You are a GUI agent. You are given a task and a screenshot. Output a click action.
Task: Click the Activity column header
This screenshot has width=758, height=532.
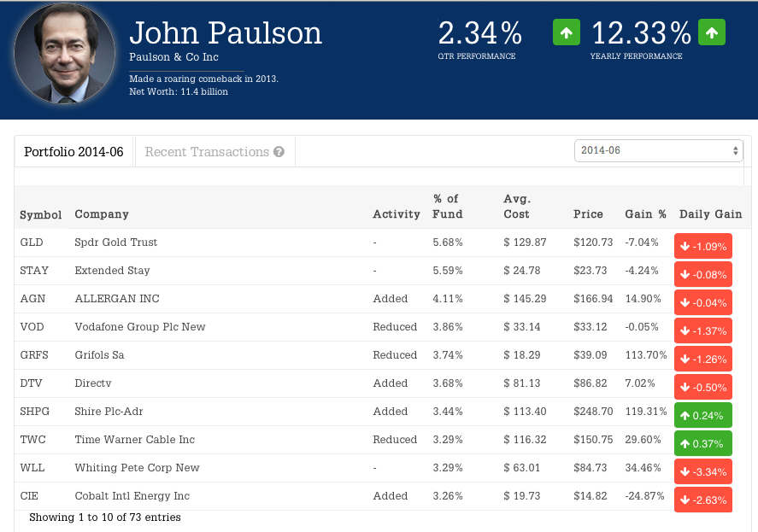(x=397, y=214)
